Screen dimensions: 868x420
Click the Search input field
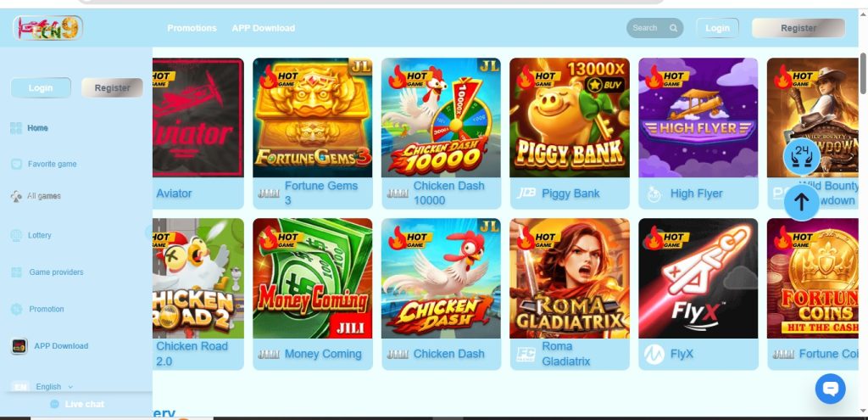coord(655,28)
